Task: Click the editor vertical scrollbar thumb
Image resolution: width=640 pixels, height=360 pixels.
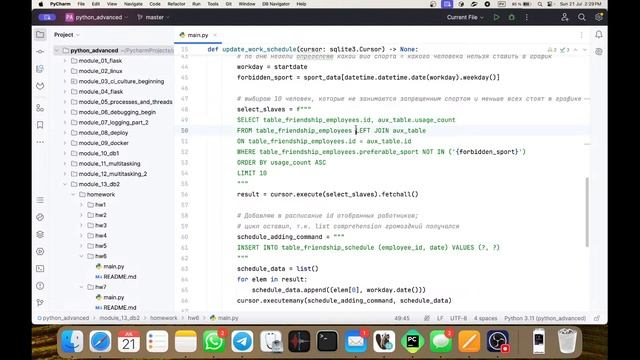Action: point(587,212)
